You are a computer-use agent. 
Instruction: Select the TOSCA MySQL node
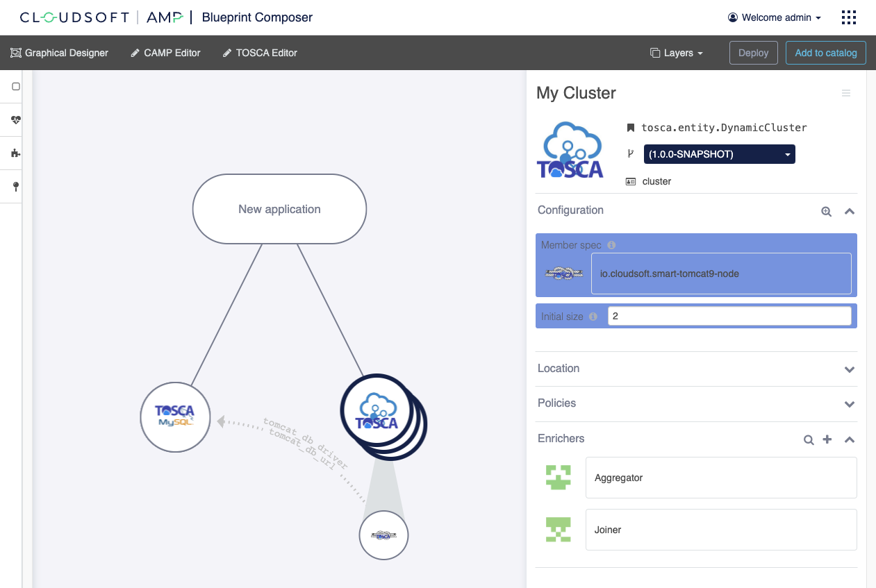[175, 417]
